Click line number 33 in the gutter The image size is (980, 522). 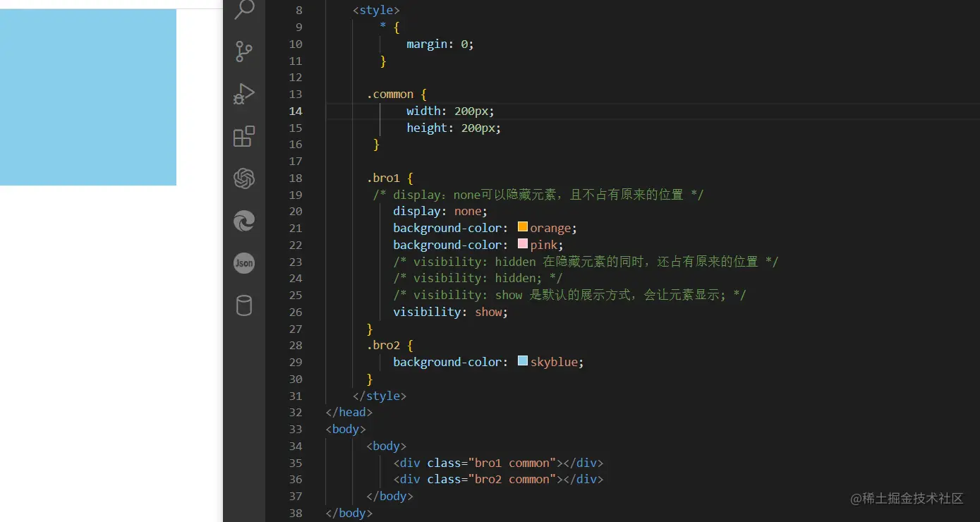tap(296, 430)
